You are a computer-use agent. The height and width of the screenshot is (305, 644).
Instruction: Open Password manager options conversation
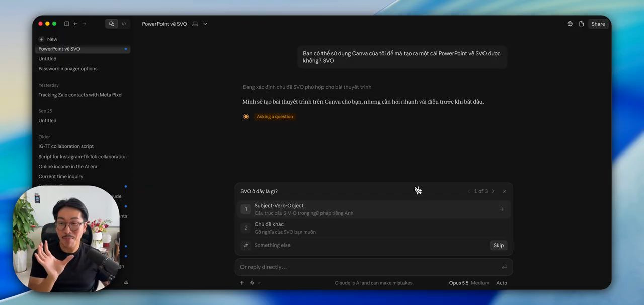coord(68,69)
